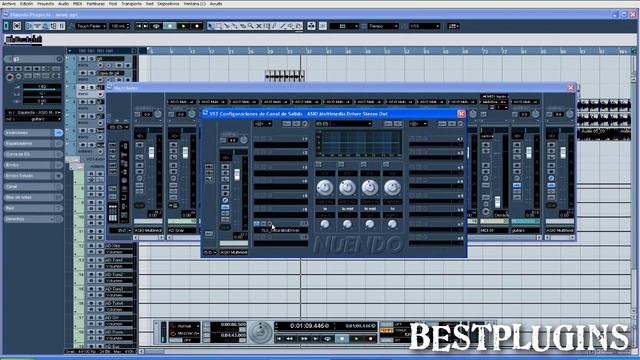The height and width of the screenshot is (360, 640).
Task: Click Play in the project toolbar
Action: (x=184, y=26)
